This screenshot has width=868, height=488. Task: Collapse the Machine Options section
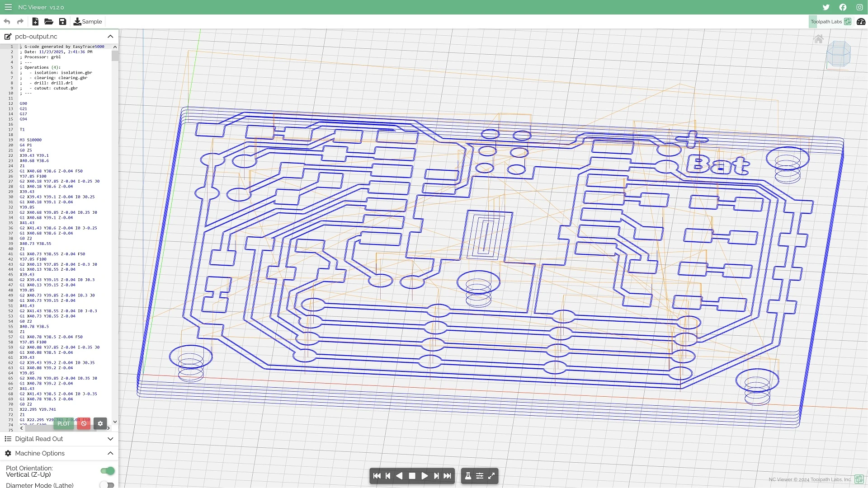[x=110, y=453]
